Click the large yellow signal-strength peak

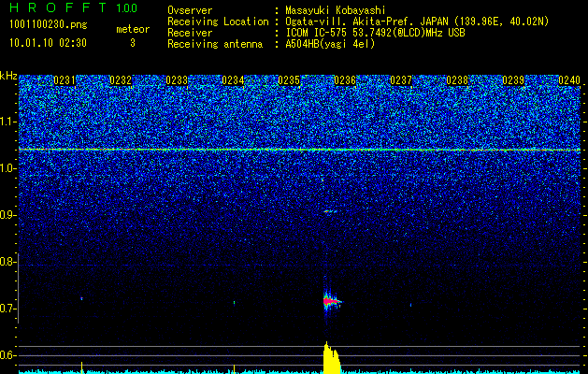(x=332, y=358)
